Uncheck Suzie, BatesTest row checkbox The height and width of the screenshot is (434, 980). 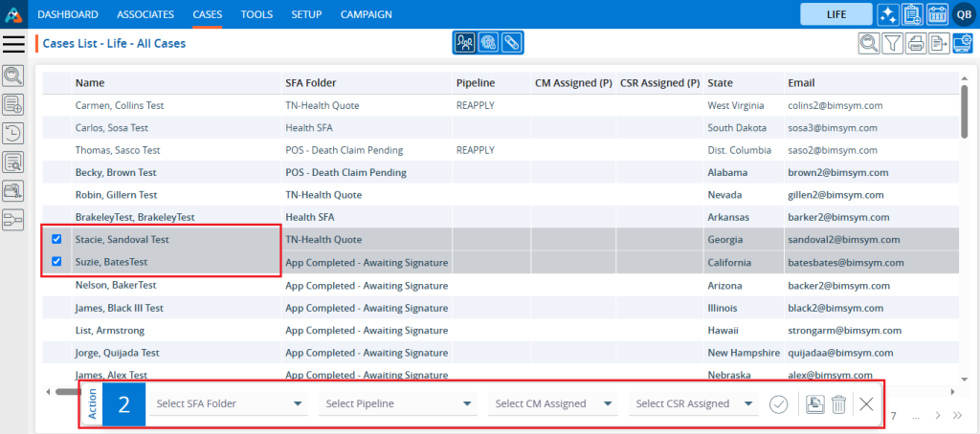pos(56,261)
